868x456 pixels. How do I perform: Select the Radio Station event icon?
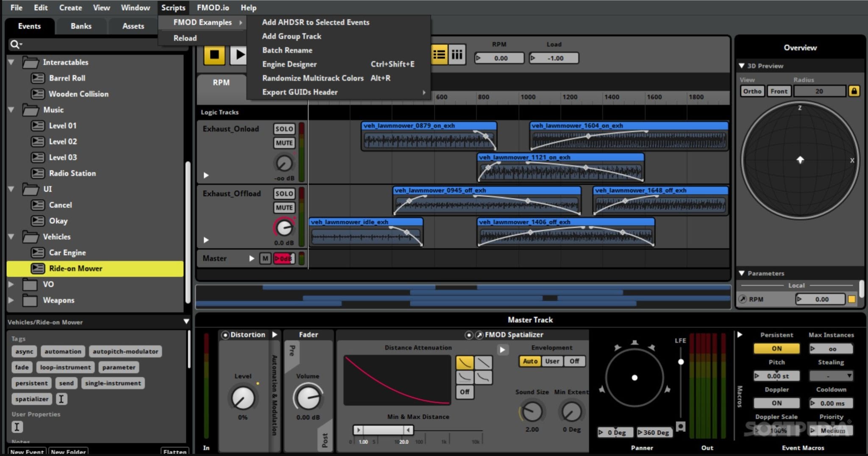pyautogui.click(x=38, y=173)
